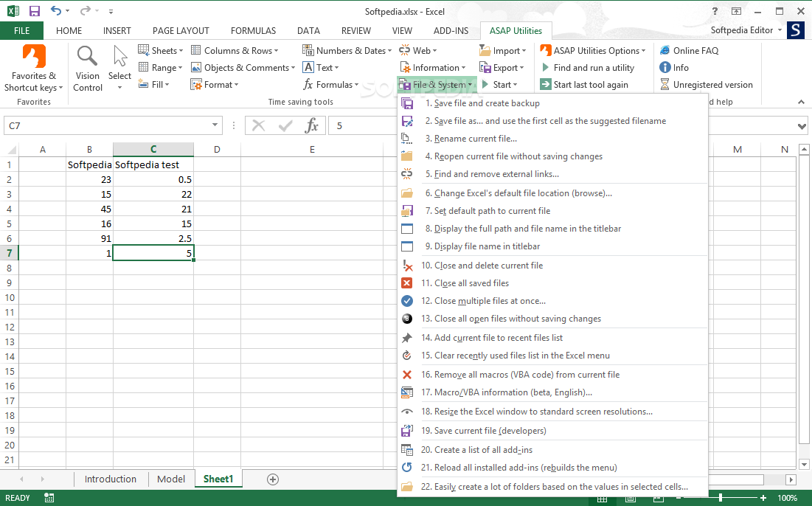Click icon for Save current file (developers)
Viewport: 812px width, 506px height.
tap(407, 430)
